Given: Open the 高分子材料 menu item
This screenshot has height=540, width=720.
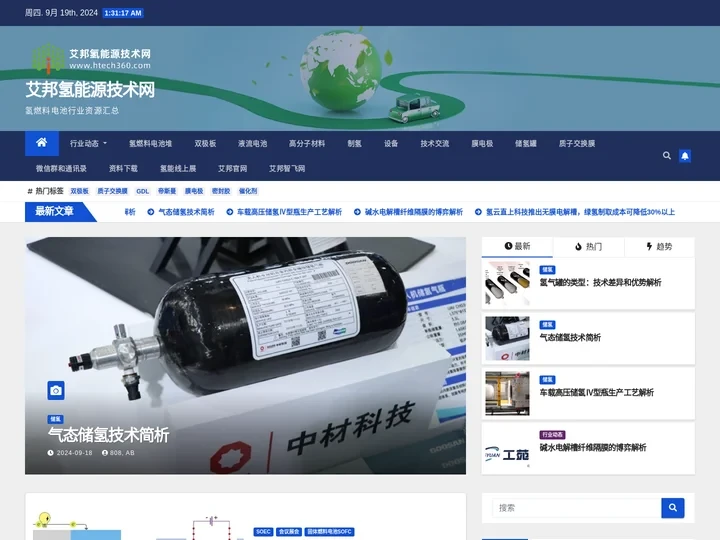Looking at the screenshot, I should click(x=307, y=144).
